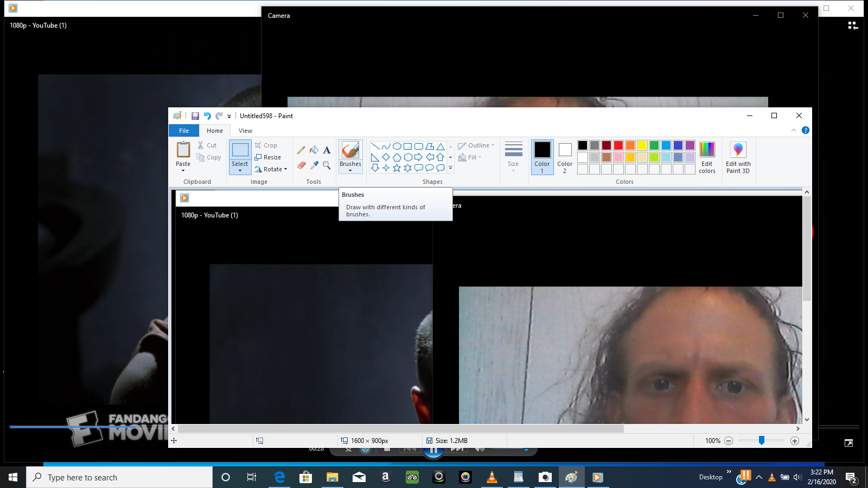This screenshot has width=868, height=488.
Task: Pick the orange color swatch
Action: point(630,145)
